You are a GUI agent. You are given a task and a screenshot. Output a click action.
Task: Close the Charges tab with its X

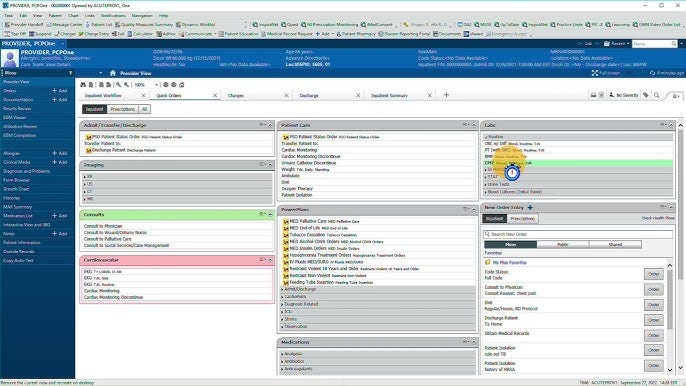click(x=287, y=95)
